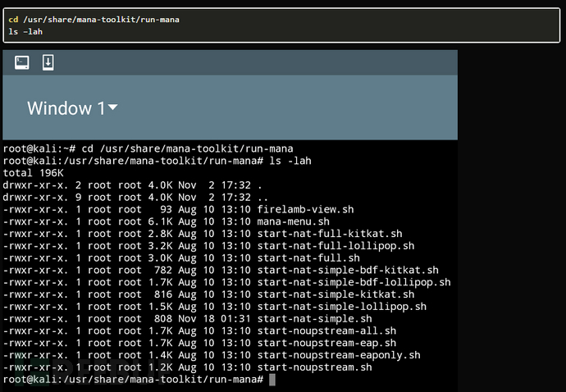
Task: Click the terminal cursor at final prompt
Action: (x=272, y=380)
